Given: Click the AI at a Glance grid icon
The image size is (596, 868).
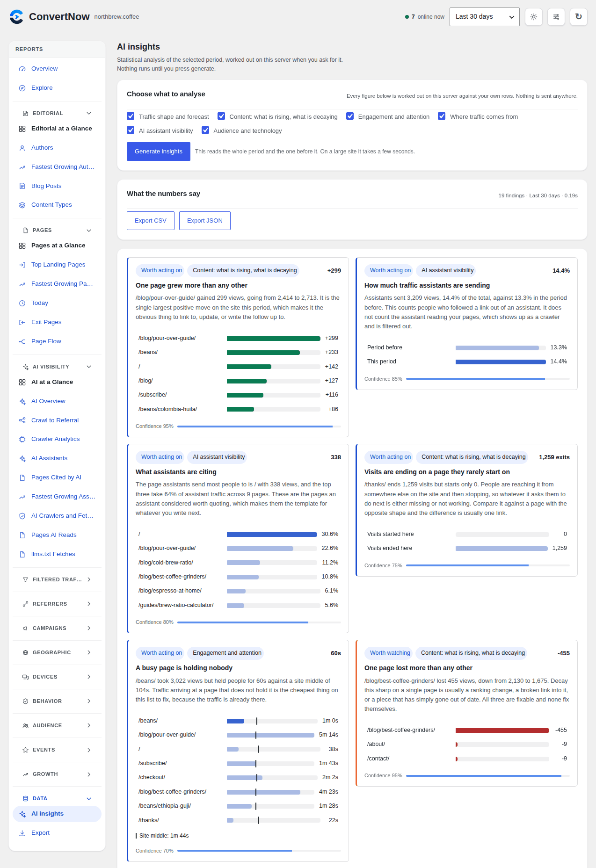Looking at the screenshot, I should (x=22, y=382).
